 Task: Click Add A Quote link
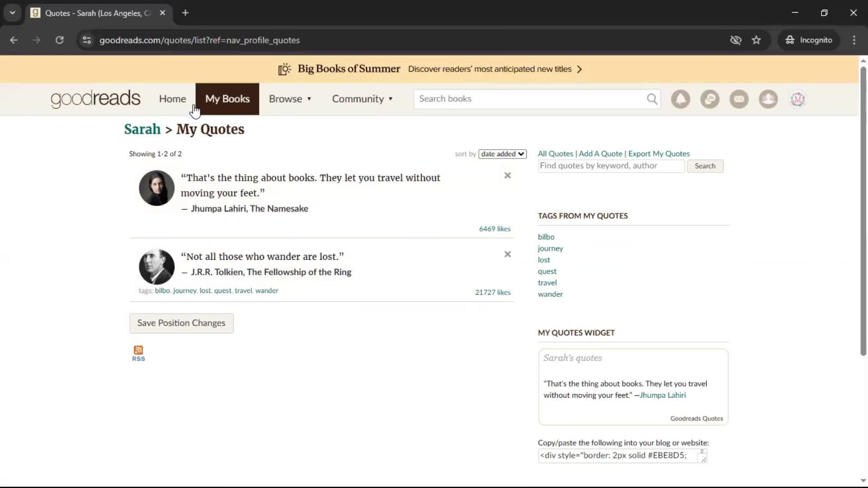pyautogui.click(x=600, y=154)
